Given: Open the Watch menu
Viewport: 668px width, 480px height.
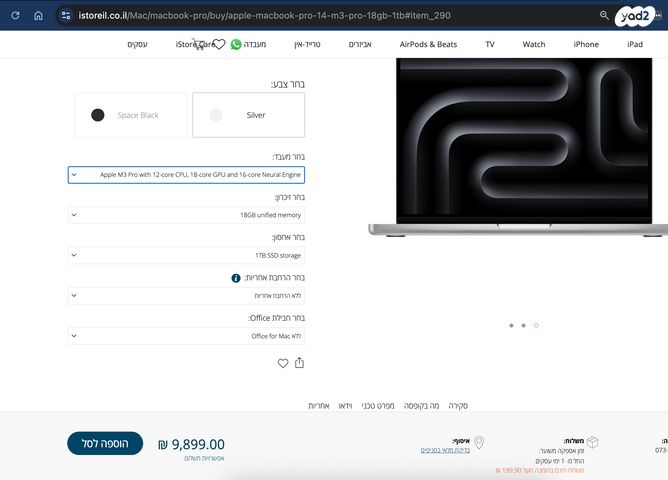Looking at the screenshot, I should [x=534, y=44].
